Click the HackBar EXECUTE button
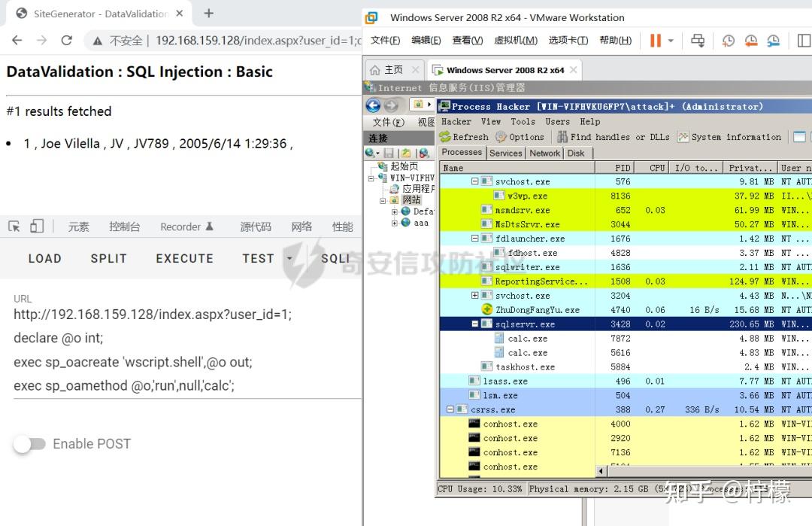This screenshot has height=526, width=812. pyautogui.click(x=185, y=258)
